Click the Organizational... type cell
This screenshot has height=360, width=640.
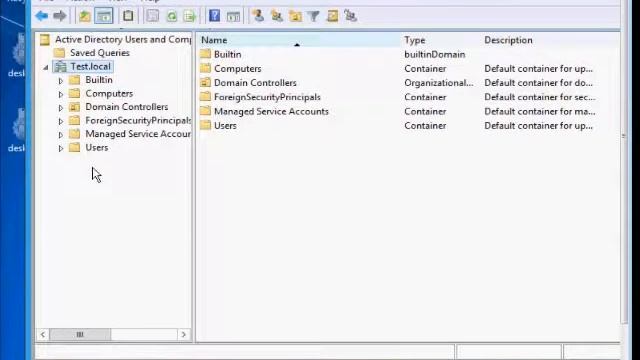coord(439,83)
